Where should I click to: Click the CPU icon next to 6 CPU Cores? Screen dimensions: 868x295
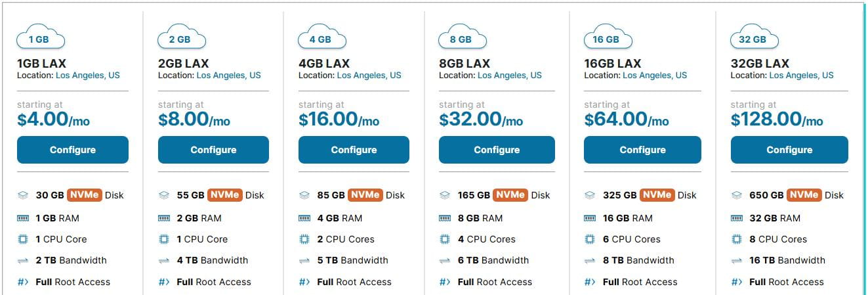click(x=590, y=239)
